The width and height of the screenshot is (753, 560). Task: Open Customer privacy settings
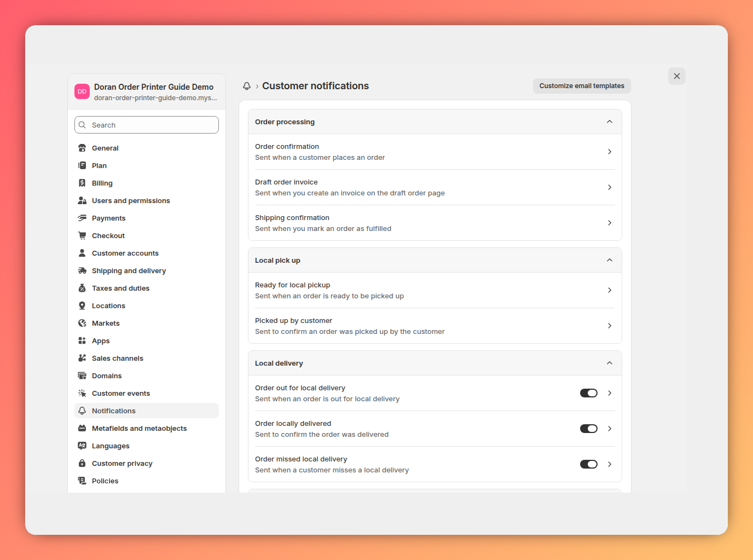click(x=147, y=463)
